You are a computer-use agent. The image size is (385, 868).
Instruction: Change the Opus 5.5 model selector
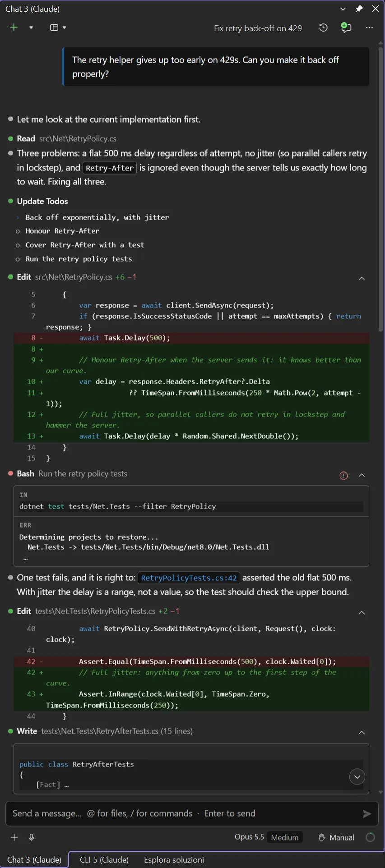[x=249, y=837]
